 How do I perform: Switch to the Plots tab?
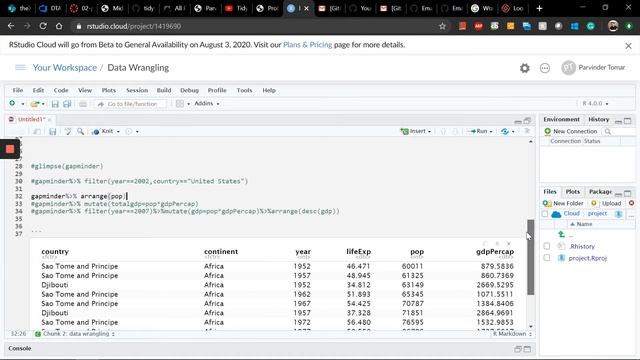[572, 192]
